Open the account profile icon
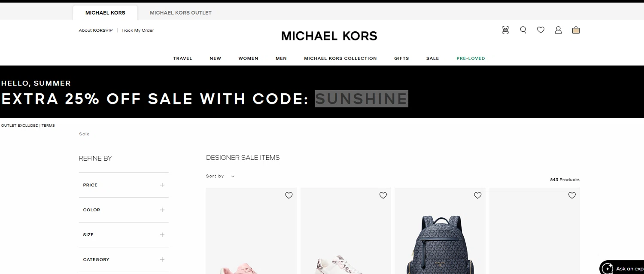 click(558, 30)
